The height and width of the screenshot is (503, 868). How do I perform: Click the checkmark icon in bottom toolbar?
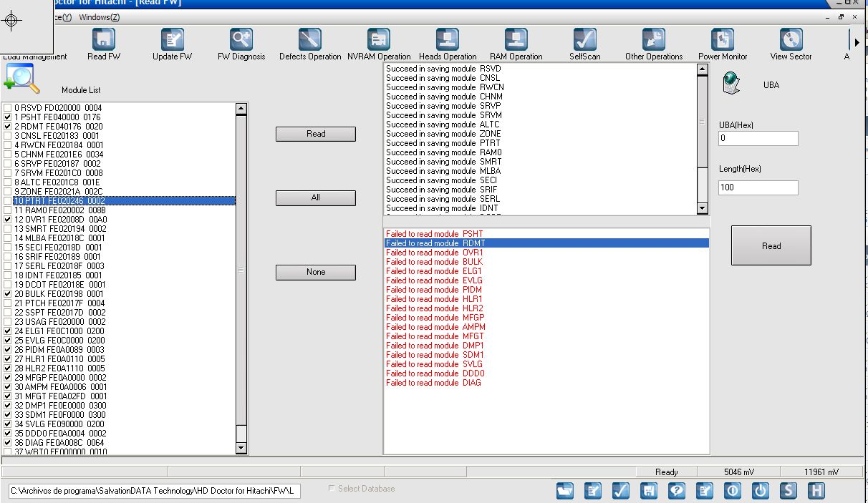[x=621, y=491]
